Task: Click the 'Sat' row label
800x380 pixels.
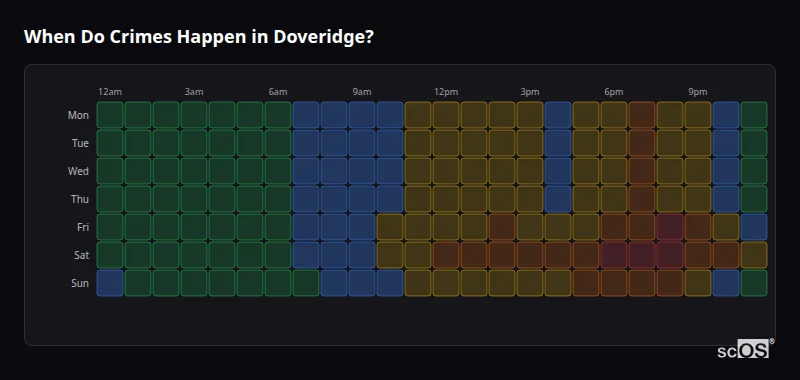Action: pyautogui.click(x=82, y=256)
